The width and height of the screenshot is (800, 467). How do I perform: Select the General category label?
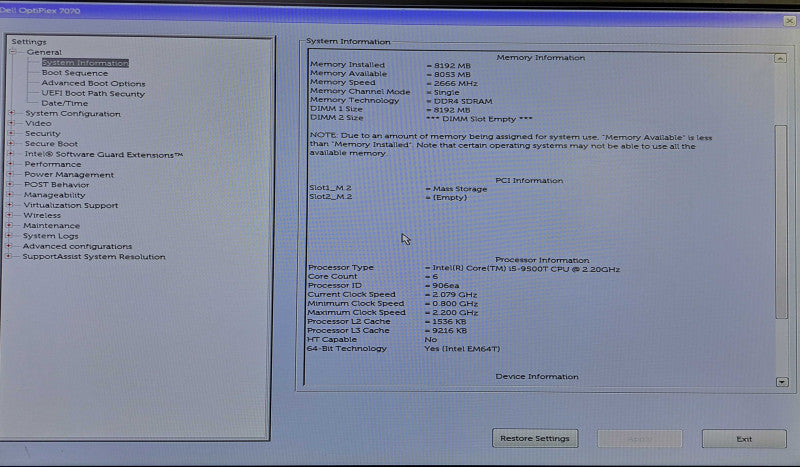click(44, 52)
